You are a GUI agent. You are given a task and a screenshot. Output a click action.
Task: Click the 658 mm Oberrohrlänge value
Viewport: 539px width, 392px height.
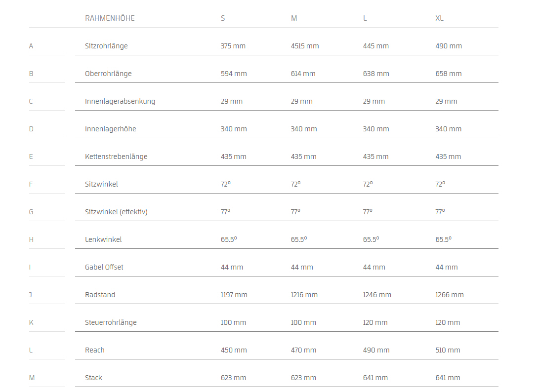(x=448, y=74)
